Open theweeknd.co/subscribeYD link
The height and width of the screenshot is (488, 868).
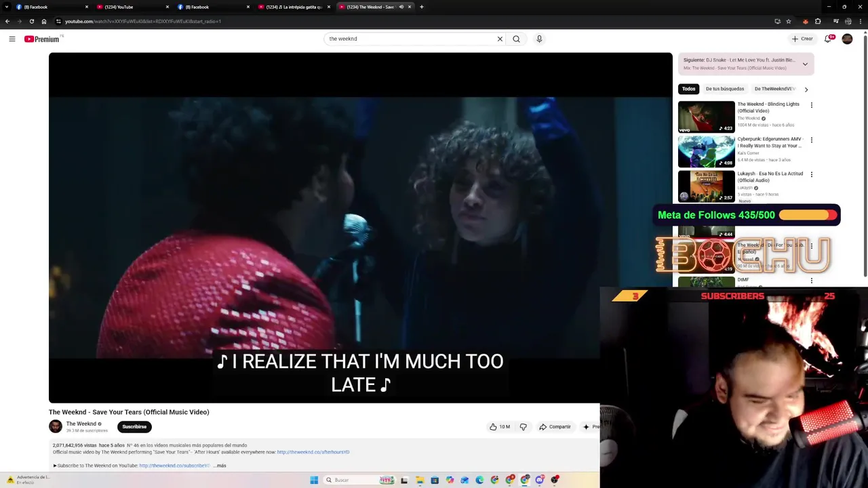[174, 466]
